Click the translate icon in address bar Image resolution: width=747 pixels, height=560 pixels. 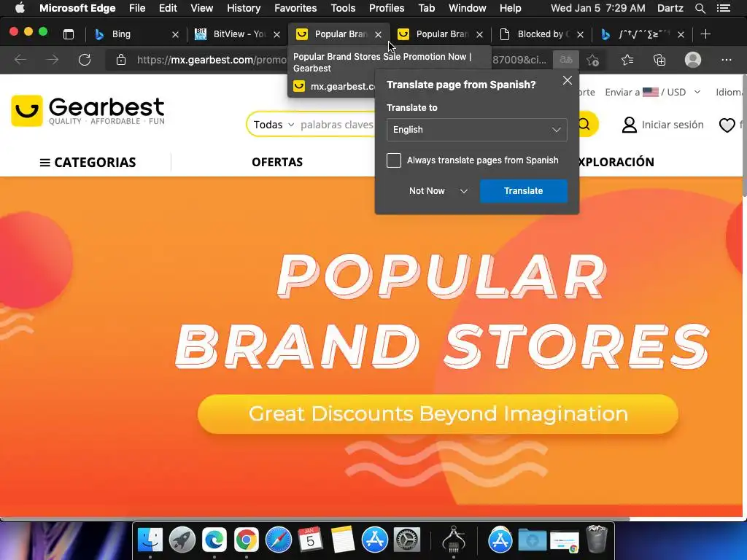[566, 60]
